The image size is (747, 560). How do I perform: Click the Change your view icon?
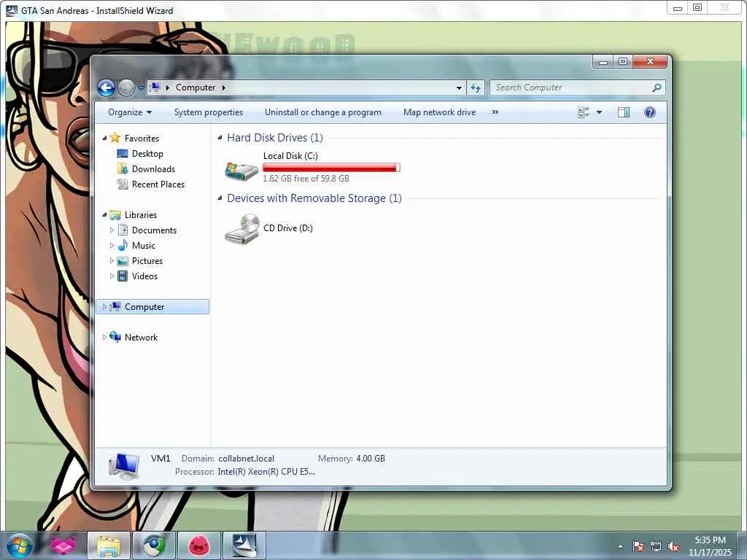[584, 112]
